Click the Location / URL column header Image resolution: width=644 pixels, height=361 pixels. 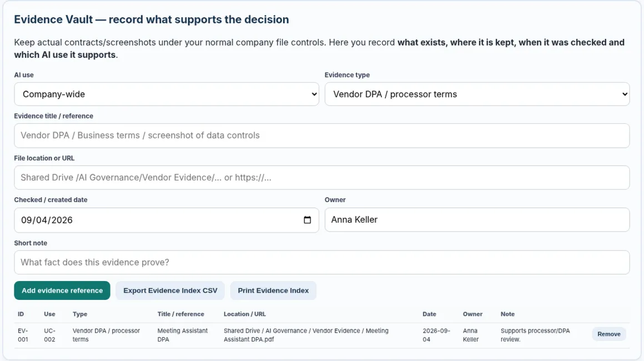tap(245, 314)
